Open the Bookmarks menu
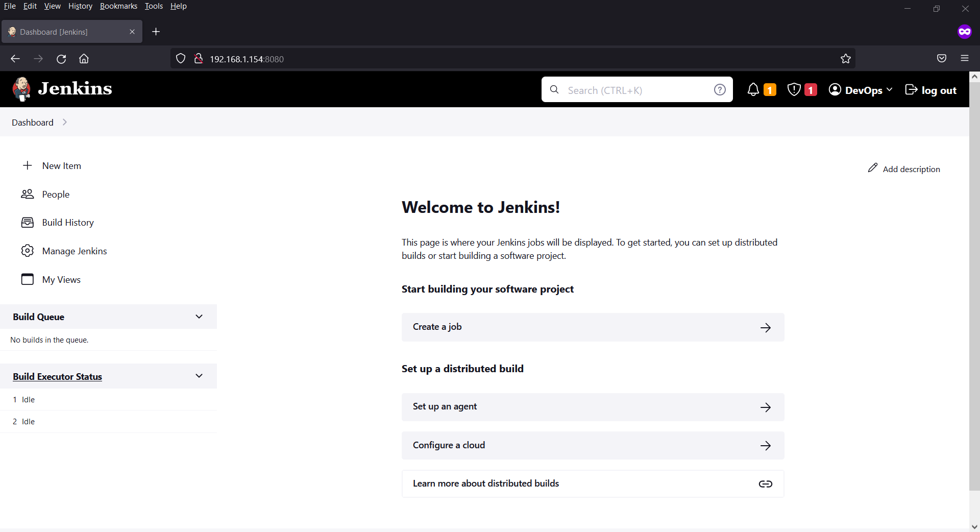Screen dimensions: 980x532 [118, 6]
